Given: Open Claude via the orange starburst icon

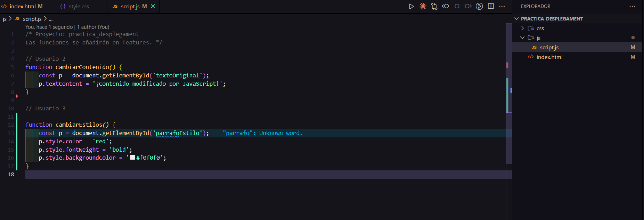Looking at the screenshot, I should click(423, 6).
